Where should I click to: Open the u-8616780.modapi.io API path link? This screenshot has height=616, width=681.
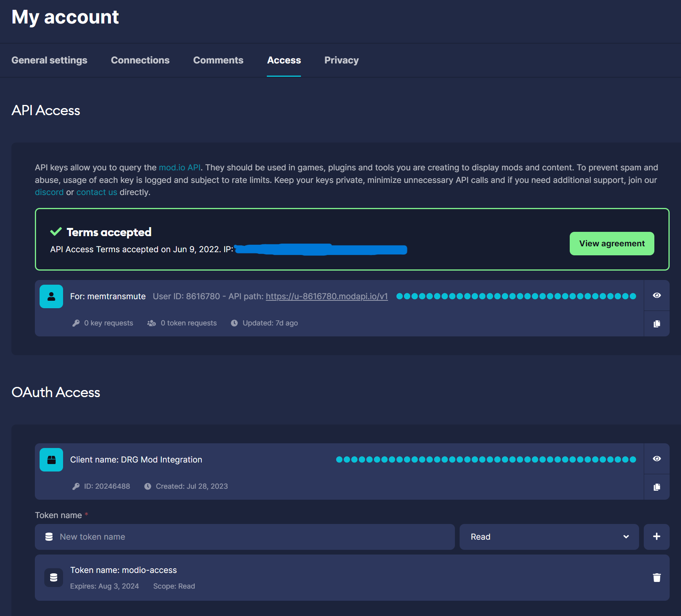pyautogui.click(x=327, y=296)
